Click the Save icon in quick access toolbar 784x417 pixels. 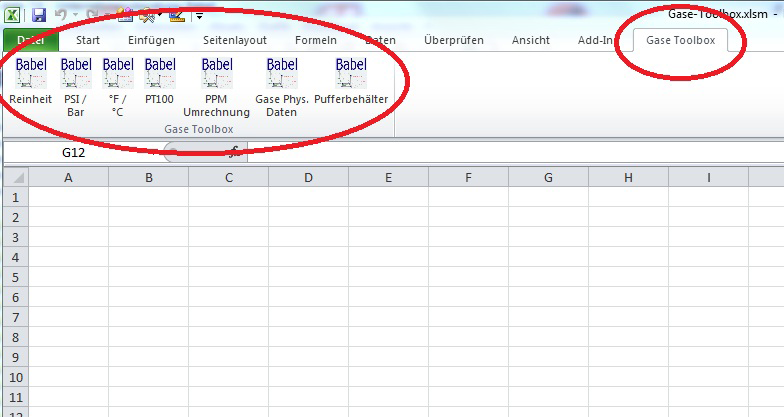(x=39, y=15)
